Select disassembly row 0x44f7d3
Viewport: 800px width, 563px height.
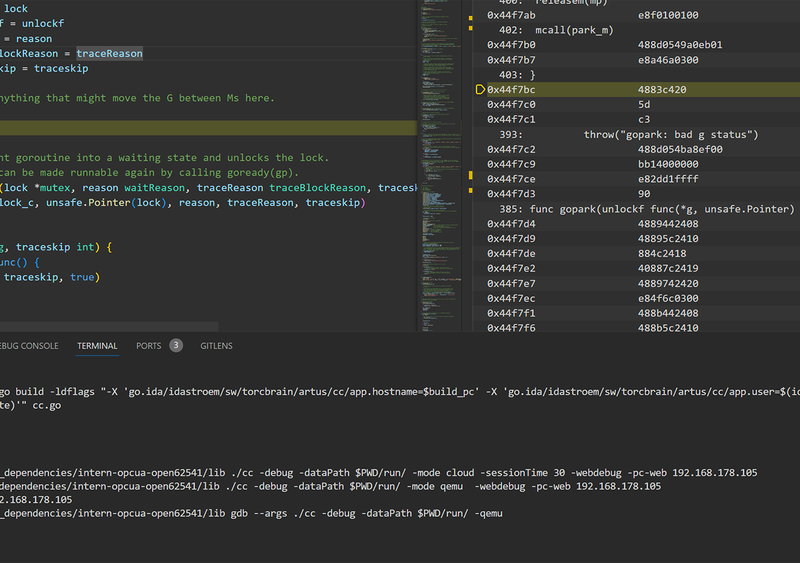pos(636,193)
